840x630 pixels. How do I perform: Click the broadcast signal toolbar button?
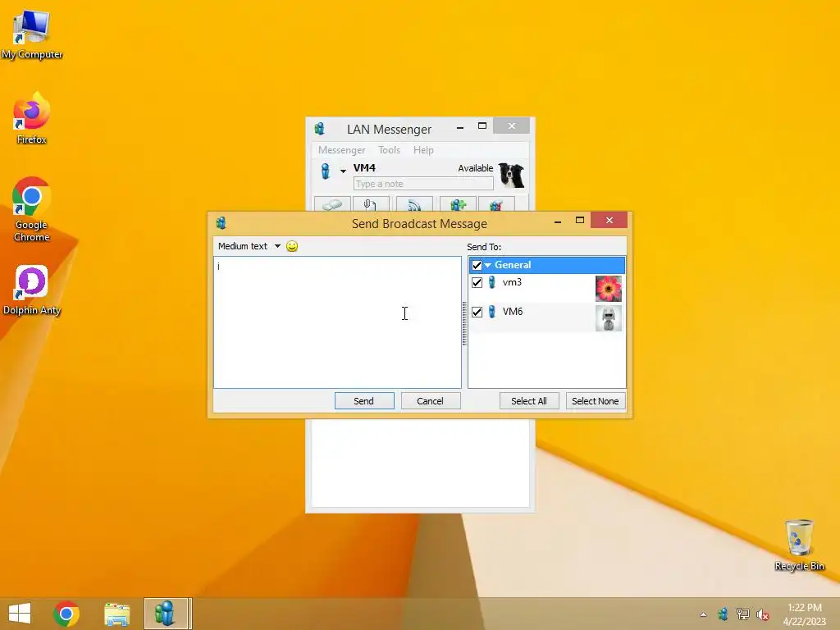(x=414, y=204)
